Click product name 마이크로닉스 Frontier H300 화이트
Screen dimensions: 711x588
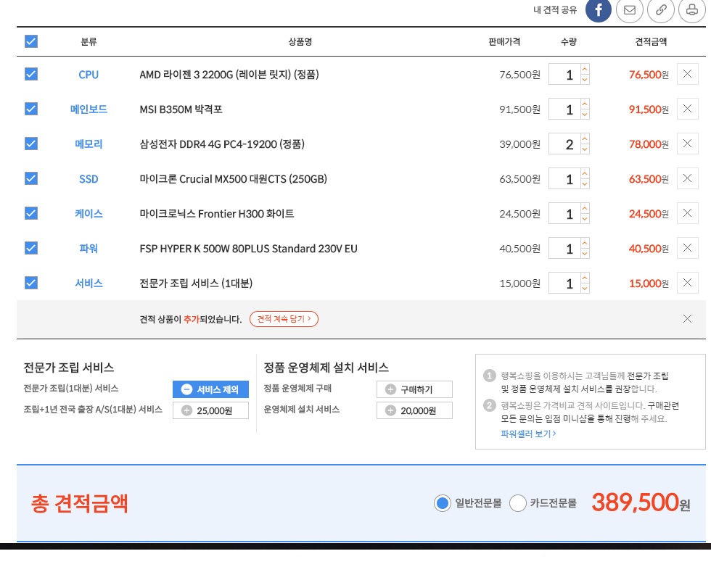[x=217, y=213]
